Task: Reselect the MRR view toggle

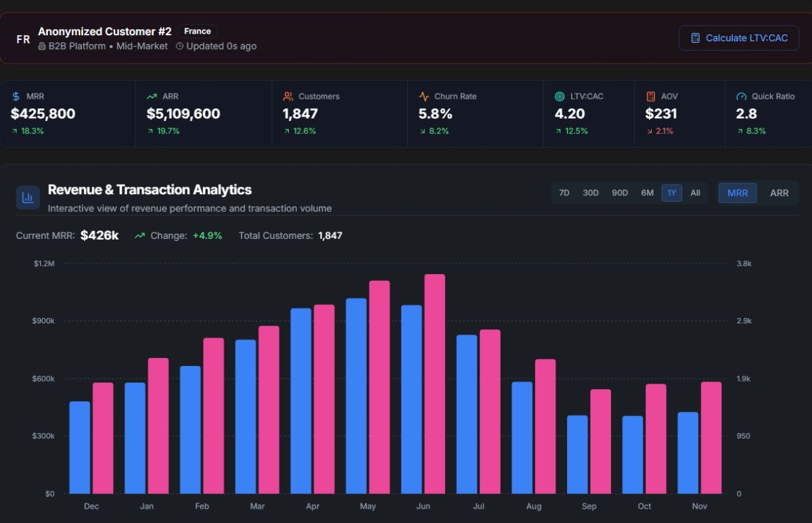Action: 737,193
